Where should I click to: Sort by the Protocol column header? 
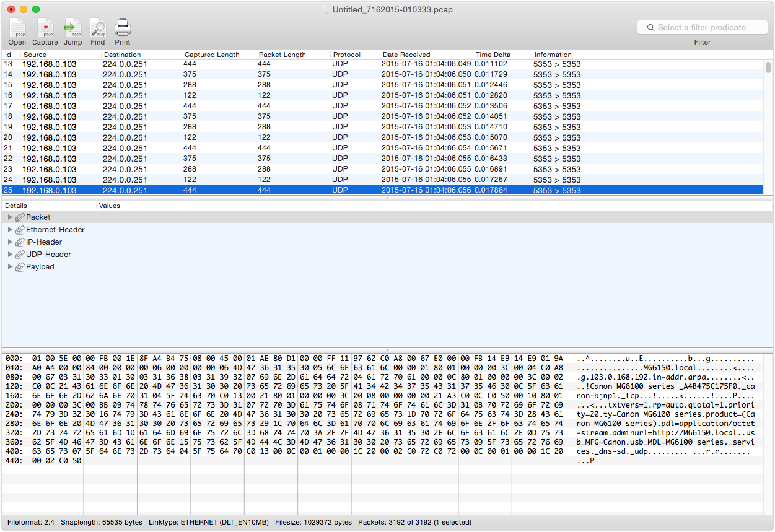(347, 55)
